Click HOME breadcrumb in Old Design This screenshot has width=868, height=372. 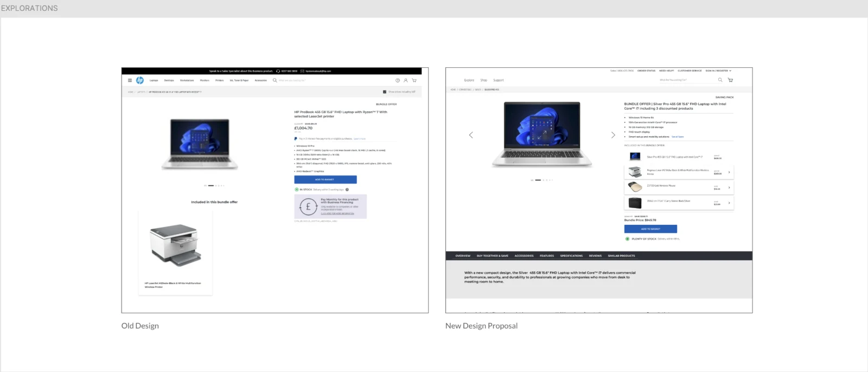(131, 92)
